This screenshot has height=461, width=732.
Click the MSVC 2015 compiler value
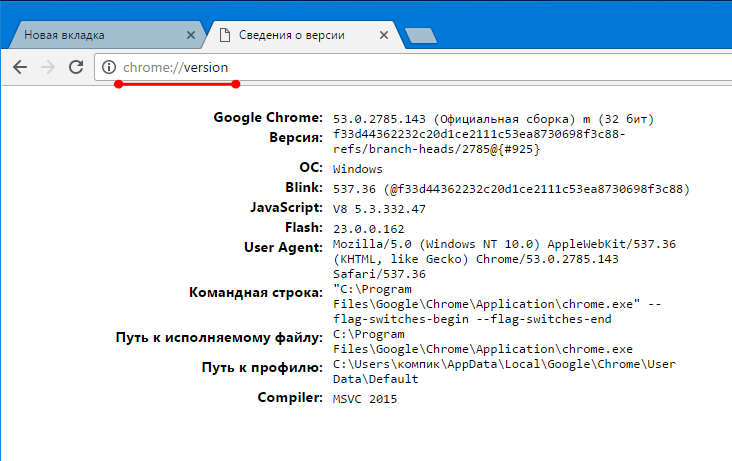[365, 399]
